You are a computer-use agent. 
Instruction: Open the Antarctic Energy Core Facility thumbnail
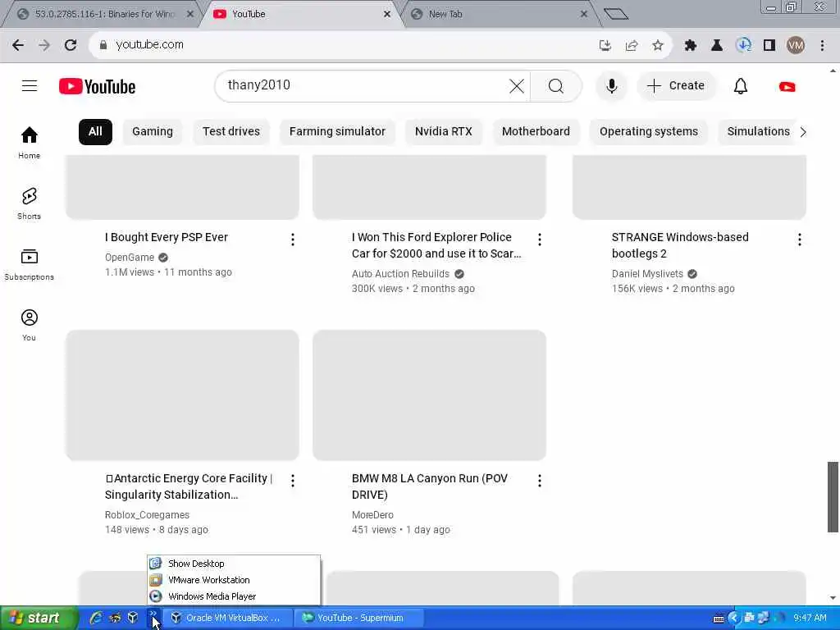[182, 395]
